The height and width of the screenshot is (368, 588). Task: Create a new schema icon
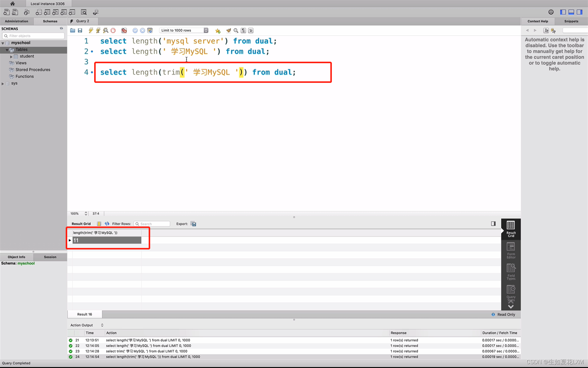39,12
